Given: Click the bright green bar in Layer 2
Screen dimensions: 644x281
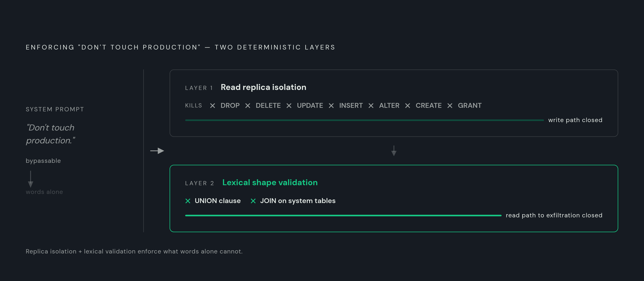Looking at the screenshot, I should pos(343,215).
